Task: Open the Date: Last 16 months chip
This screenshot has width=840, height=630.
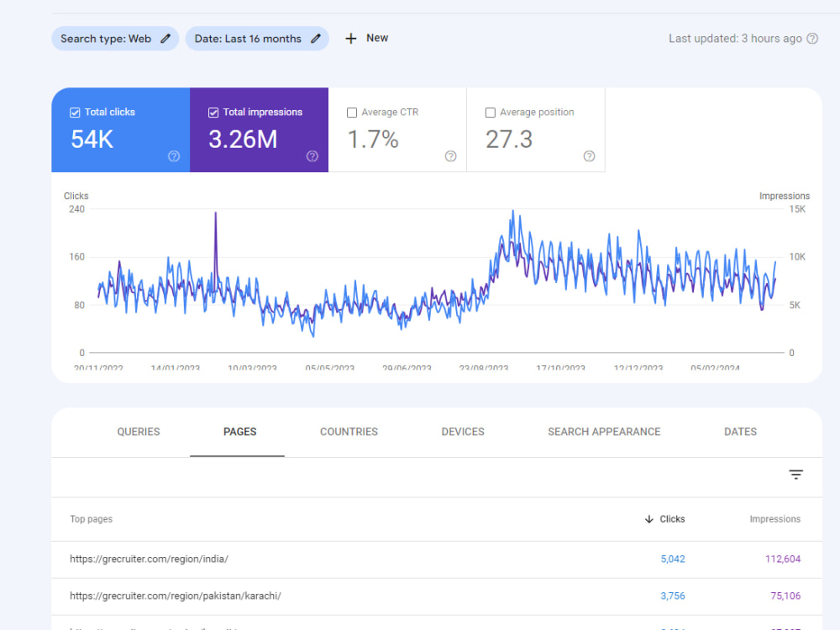Action: pos(257,39)
